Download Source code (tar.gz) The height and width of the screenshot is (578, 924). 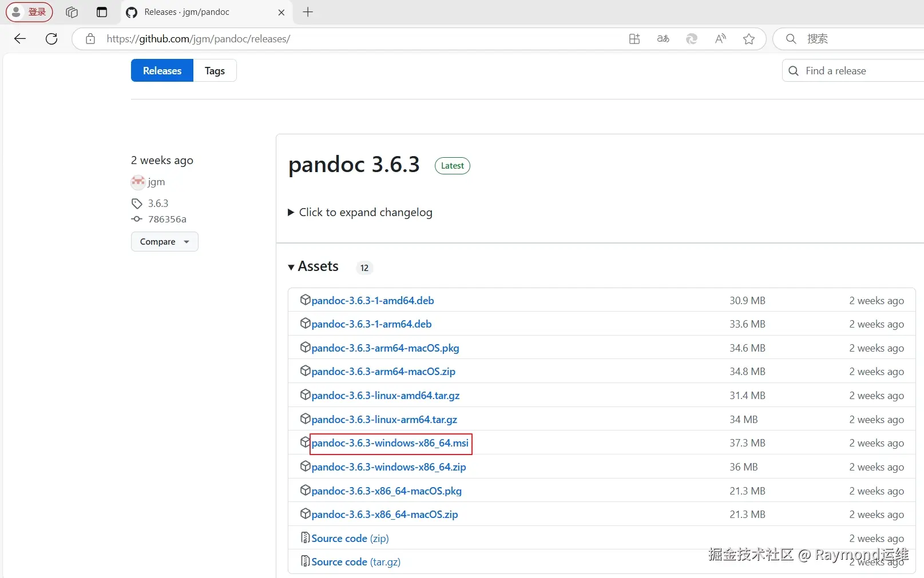click(x=356, y=562)
